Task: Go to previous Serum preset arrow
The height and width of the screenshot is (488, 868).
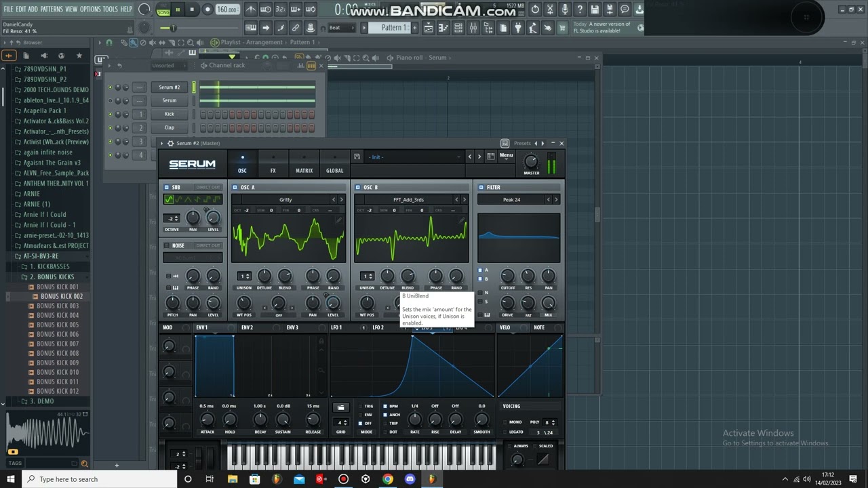Action: pos(469,157)
